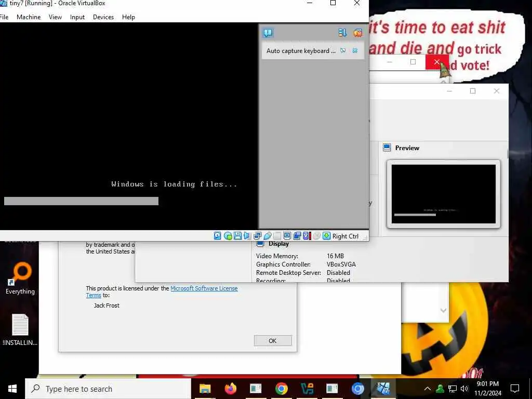532x399 pixels.
Task: Click the Display section header in VM details
Action: (x=278, y=244)
